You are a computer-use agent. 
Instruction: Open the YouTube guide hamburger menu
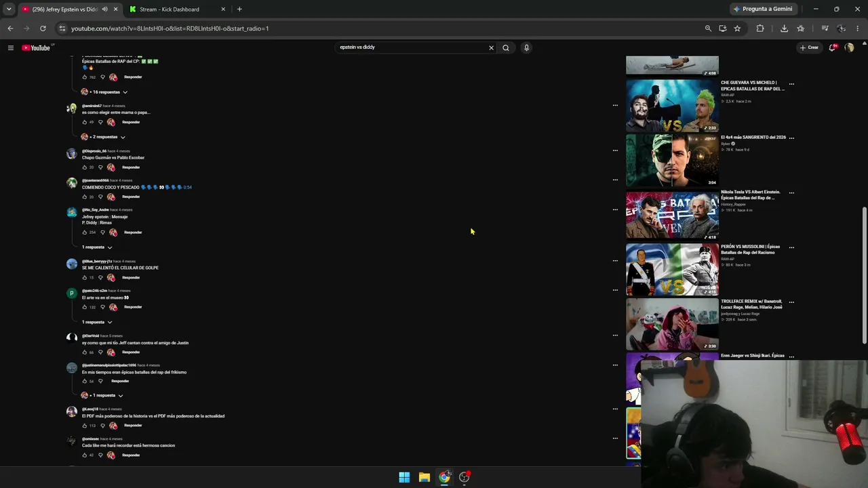11,47
